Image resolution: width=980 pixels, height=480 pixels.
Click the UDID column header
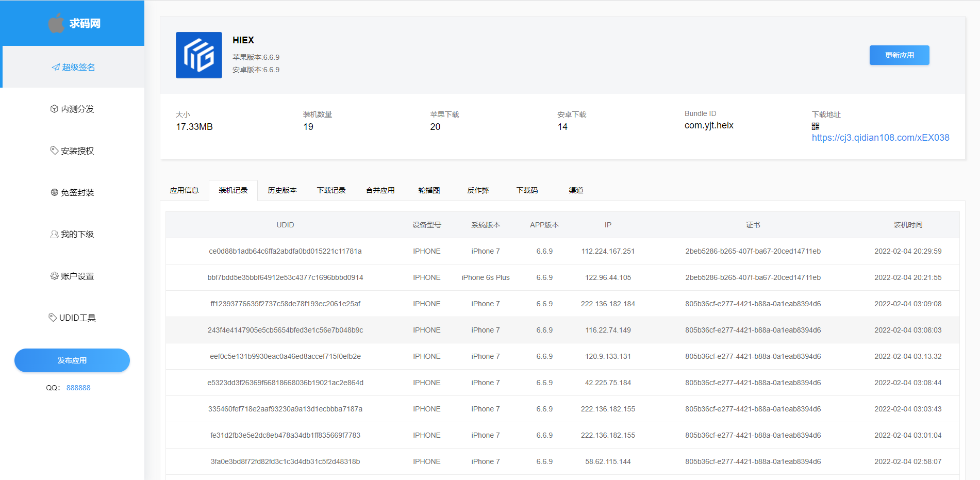(x=285, y=225)
